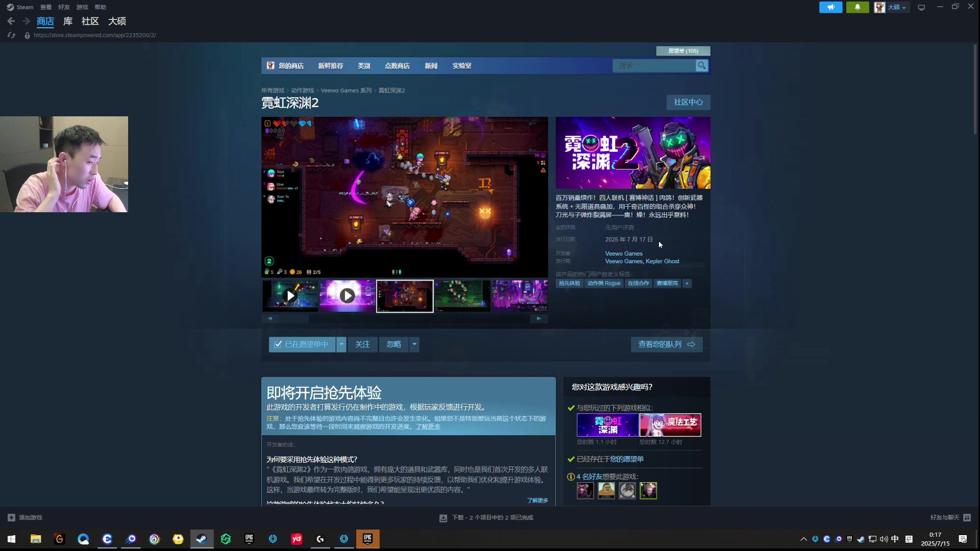Open the 您的愿望单 link in the sidebar

tap(627, 459)
